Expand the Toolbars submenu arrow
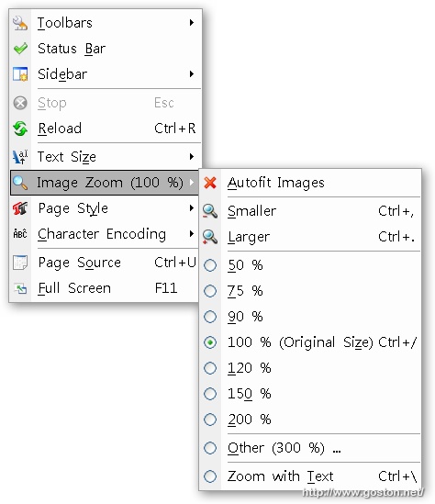Image resolution: width=435 pixels, height=504 pixels. coord(192,23)
